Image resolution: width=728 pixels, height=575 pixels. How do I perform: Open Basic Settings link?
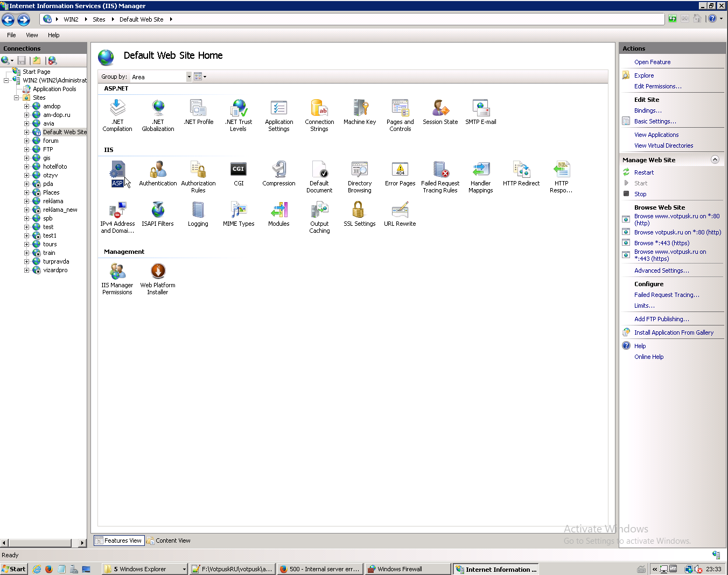[655, 121]
